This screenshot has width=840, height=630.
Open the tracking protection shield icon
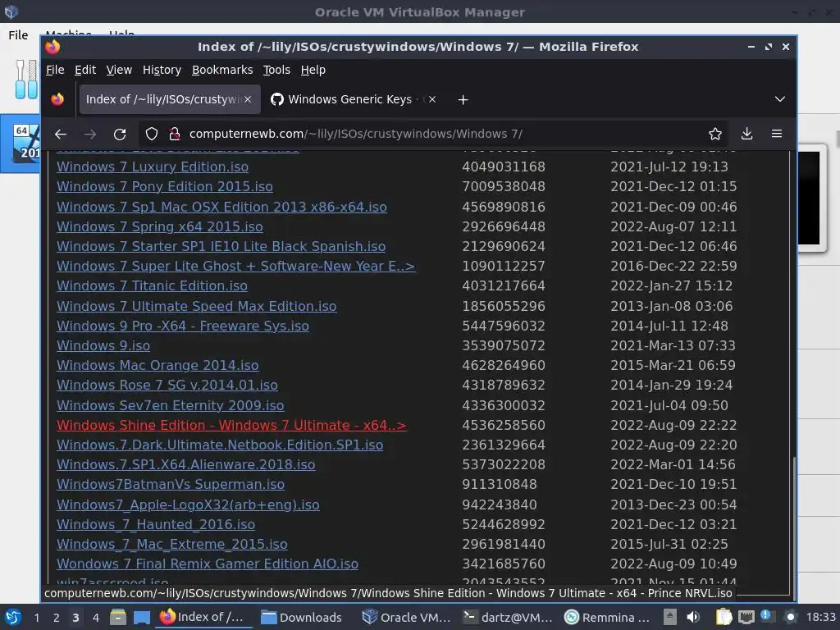tap(152, 134)
